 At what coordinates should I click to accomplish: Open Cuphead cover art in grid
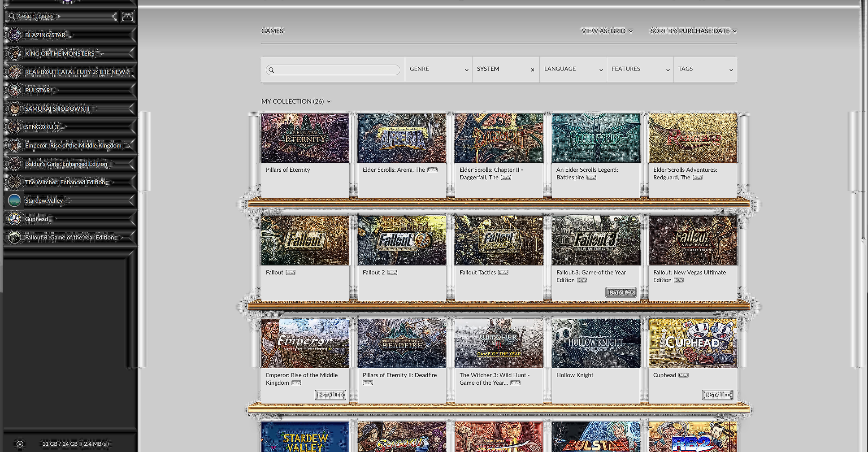693,343
